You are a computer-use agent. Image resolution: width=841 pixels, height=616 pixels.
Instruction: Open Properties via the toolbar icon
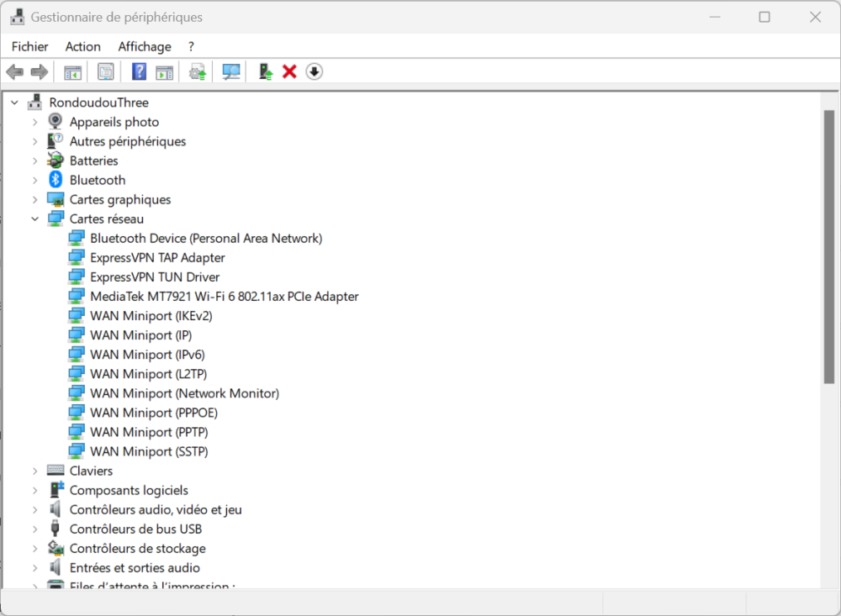click(106, 72)
